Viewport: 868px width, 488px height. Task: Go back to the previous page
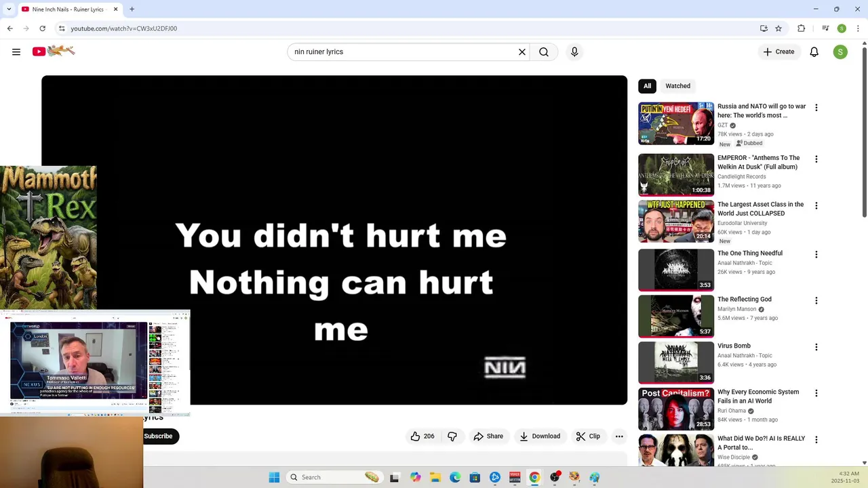(9, 28)
